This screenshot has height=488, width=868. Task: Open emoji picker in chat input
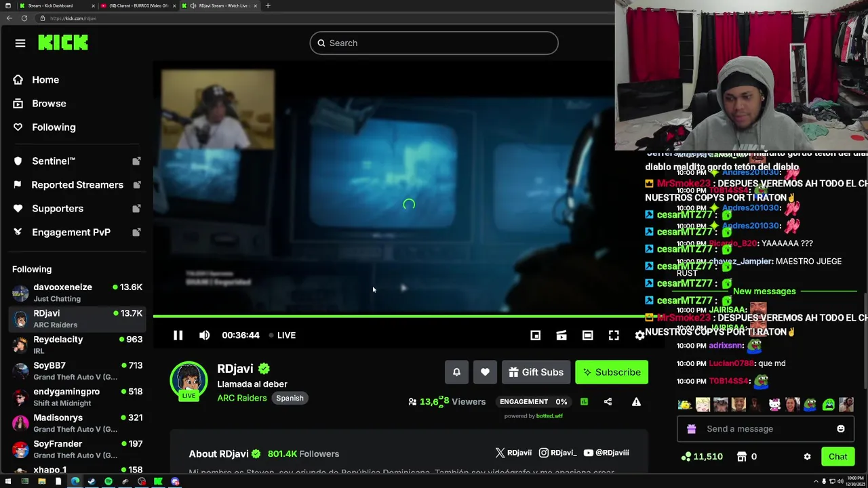(x=841, y=429)
